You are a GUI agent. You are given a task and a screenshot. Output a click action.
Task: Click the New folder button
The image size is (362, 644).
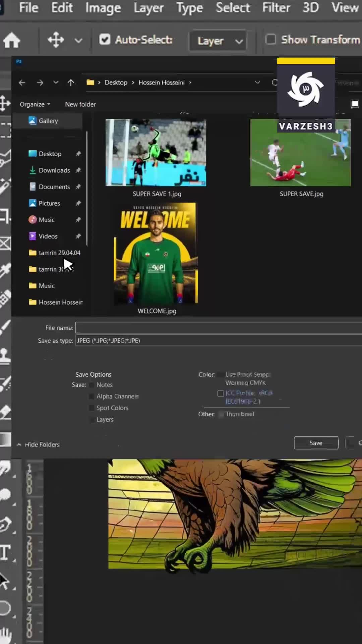point(80,104)
